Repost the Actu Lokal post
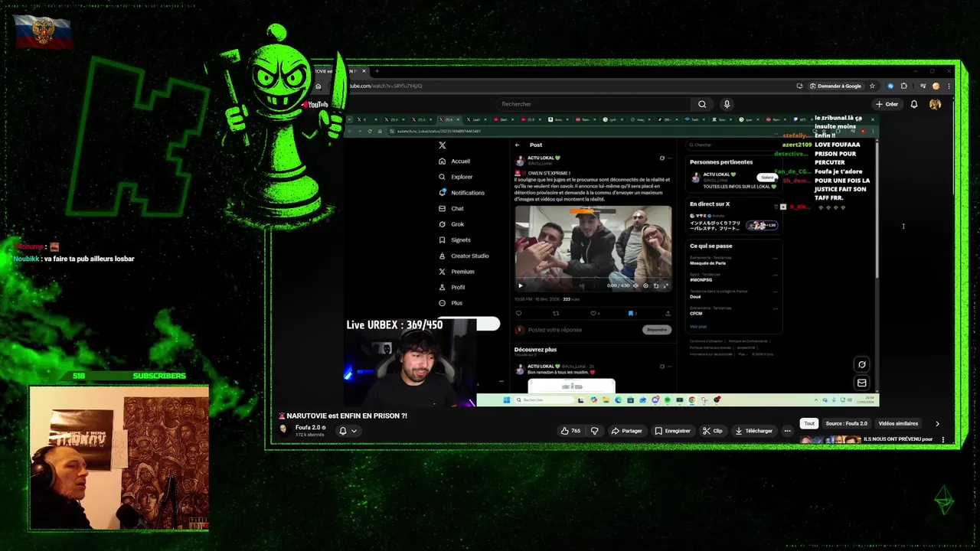The width and height of the screenshot is (980, 551). coord(556,313)
